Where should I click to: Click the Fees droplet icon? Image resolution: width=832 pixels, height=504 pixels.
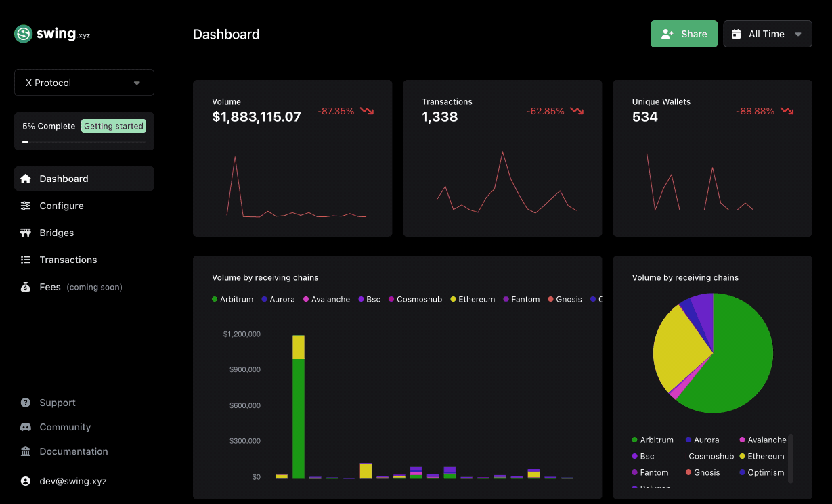26,286
